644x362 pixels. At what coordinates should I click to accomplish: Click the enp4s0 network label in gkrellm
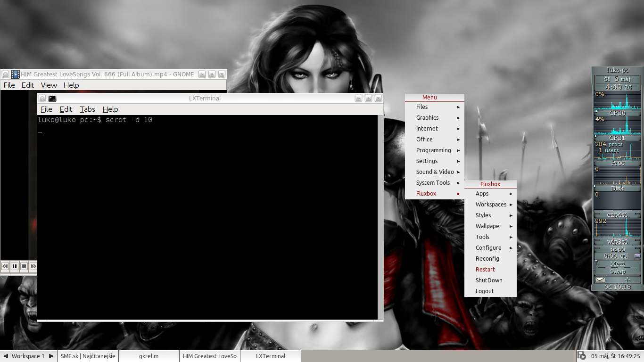click(x=617, y=215)
